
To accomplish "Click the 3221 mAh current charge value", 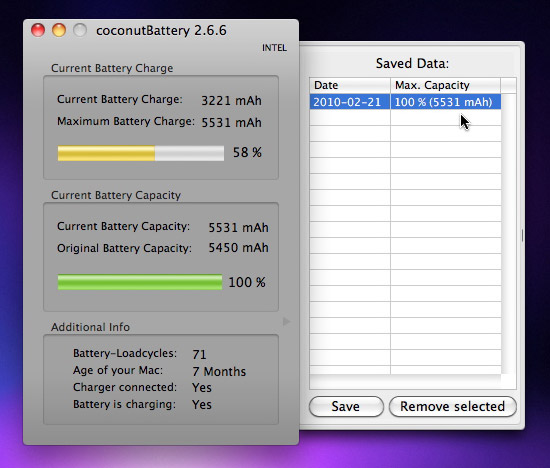I will [x=231, y=101].
